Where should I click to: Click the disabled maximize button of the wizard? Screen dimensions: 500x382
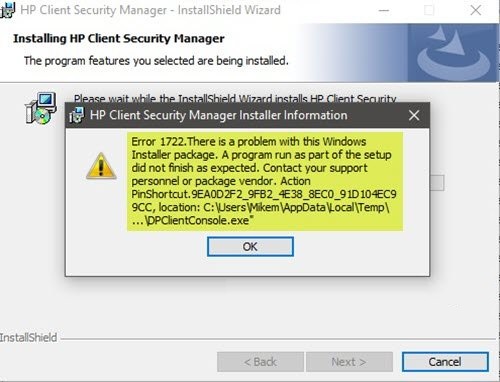tap(429, 10)
